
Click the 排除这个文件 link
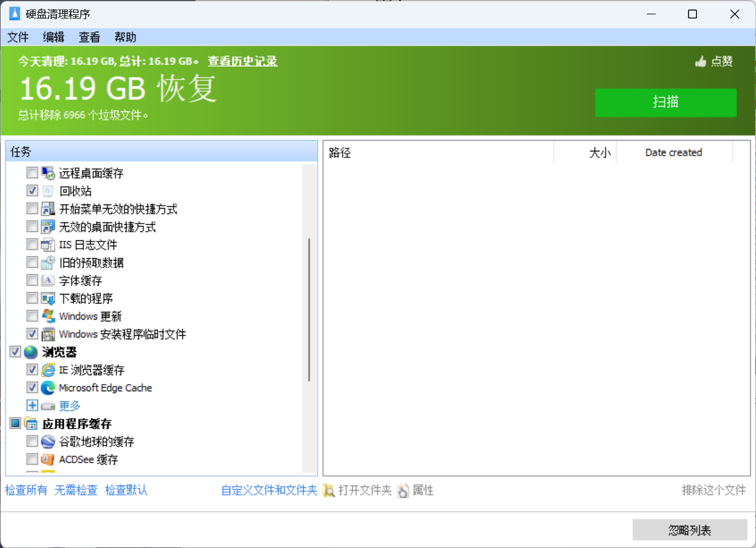tap(714, 491)
